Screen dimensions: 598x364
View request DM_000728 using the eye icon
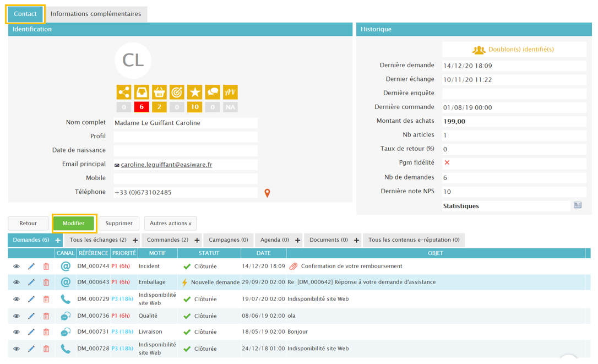[x=17, y=349]
